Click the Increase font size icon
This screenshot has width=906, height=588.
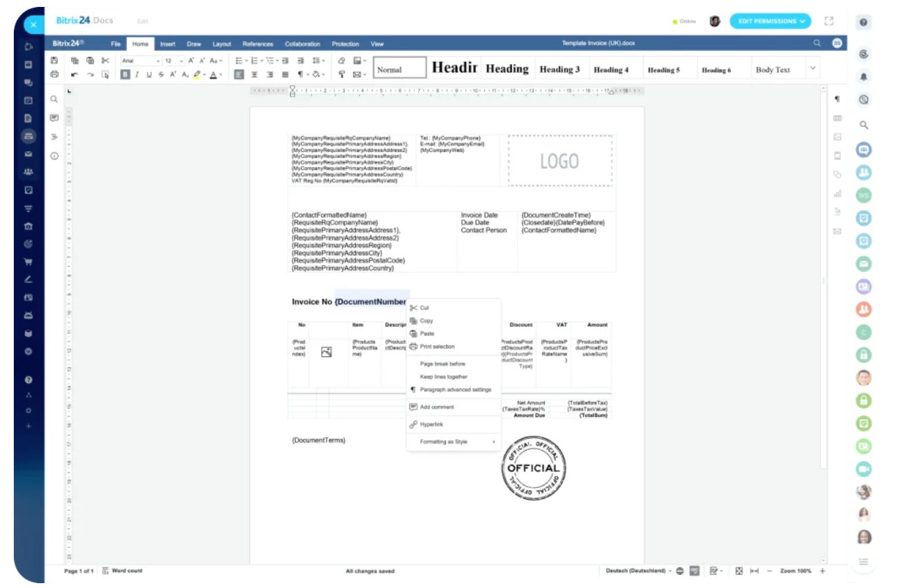click(191, 61)
